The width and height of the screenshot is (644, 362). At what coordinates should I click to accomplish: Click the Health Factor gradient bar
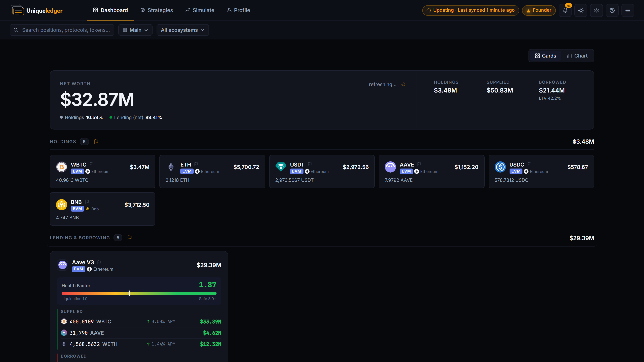pyautogui.click(x=139, y=293)
